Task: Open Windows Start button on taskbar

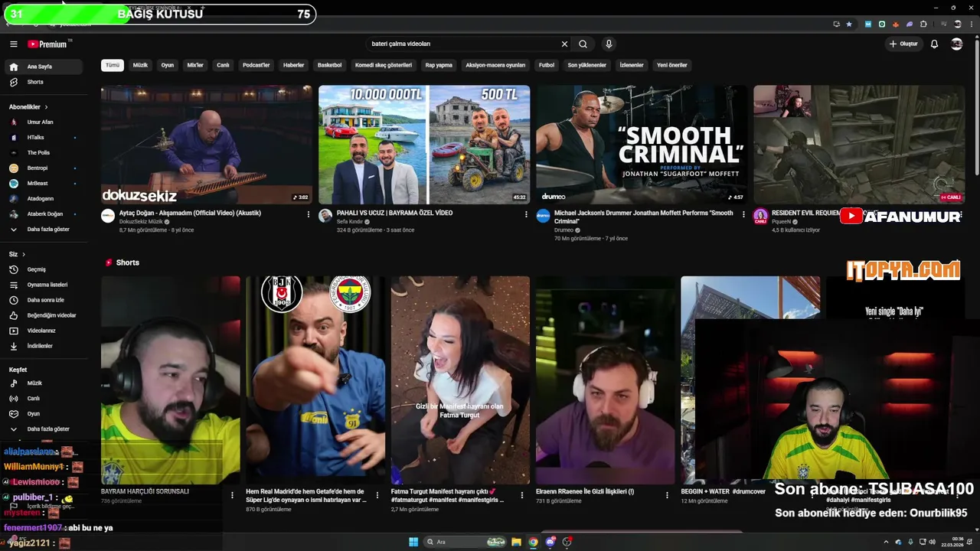Action: point(413,542)
